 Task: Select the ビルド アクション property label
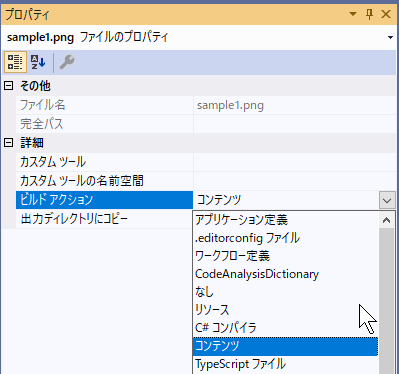104,200
